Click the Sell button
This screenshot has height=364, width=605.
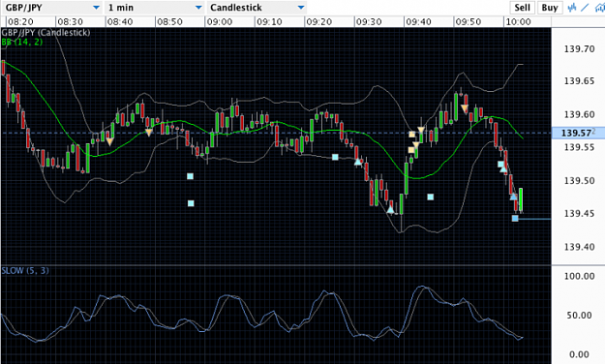tap(523, 8)
